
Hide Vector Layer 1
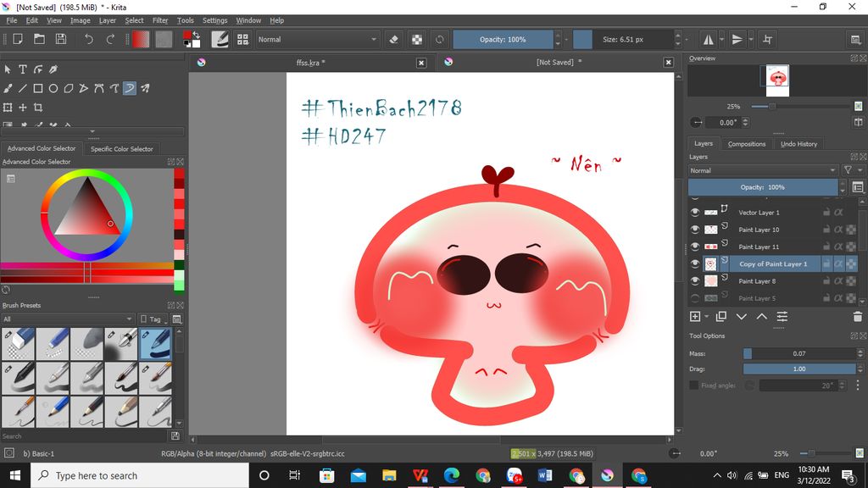click(695, 213)
